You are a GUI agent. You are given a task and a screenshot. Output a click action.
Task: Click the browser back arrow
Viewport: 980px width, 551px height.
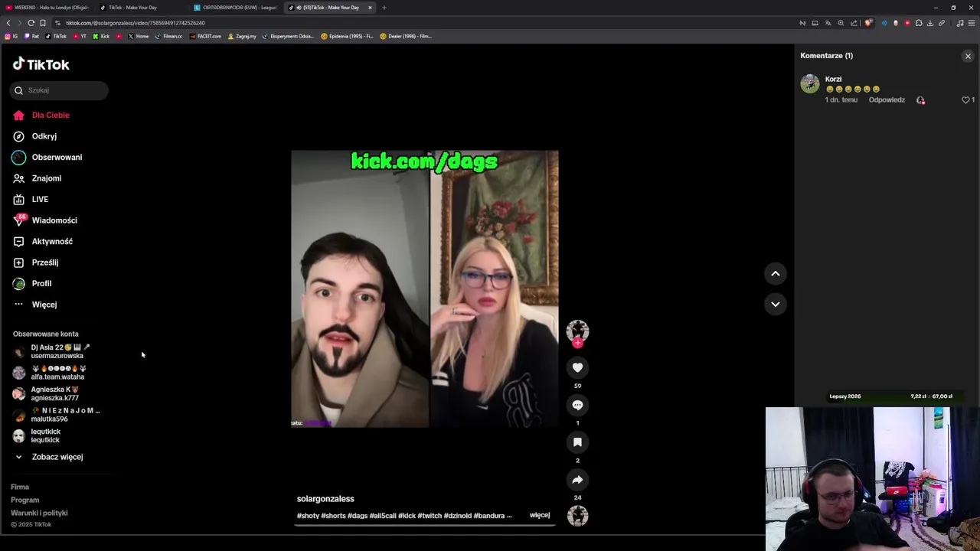point(8,23)
